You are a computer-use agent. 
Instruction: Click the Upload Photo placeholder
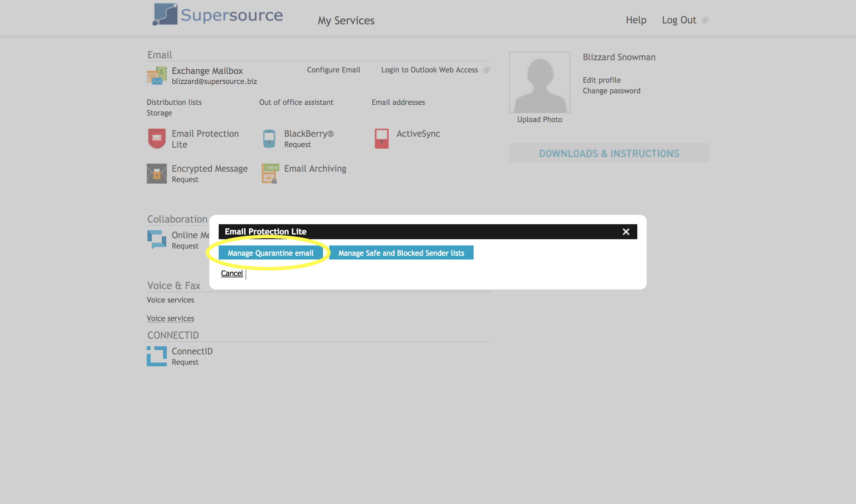pyautogui.click(x=540, y=119)
